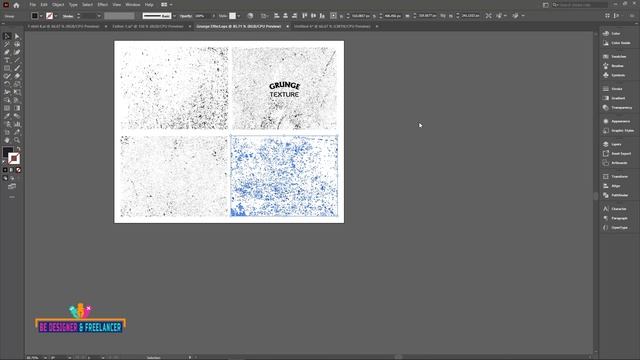
Task: Select the Selection tool in toolbox
Action: 7,36
